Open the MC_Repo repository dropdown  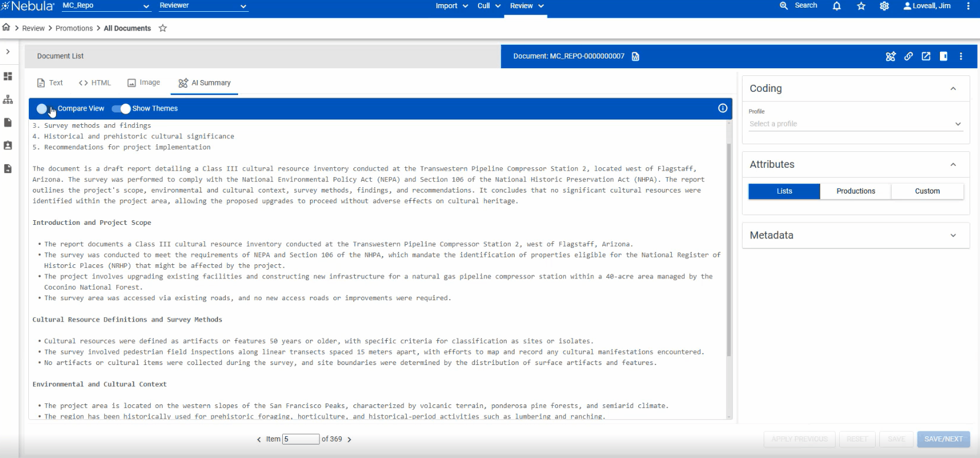(106, 6)
